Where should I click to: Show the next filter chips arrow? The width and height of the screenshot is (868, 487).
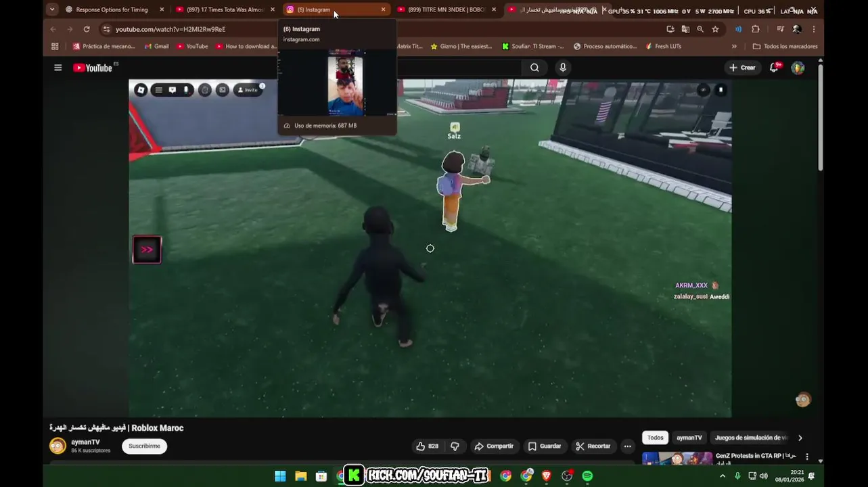[x=800, y=438]
